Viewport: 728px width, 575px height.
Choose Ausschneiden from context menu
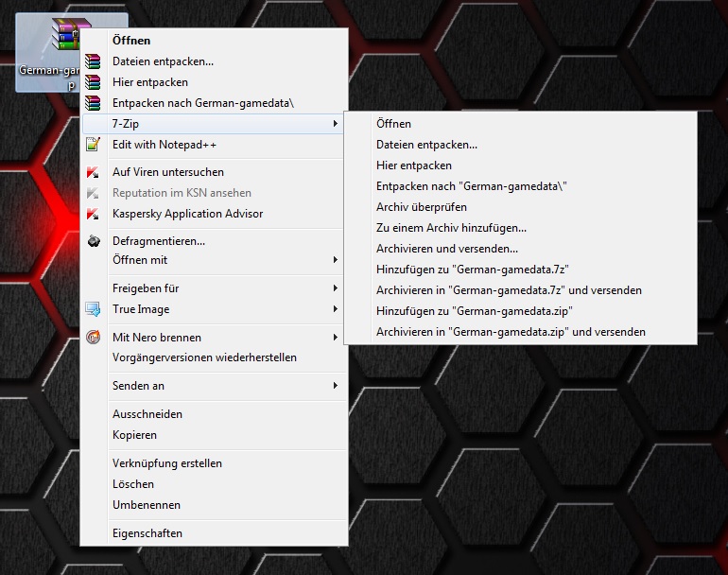pyautogui.click(x=214, y=414)
